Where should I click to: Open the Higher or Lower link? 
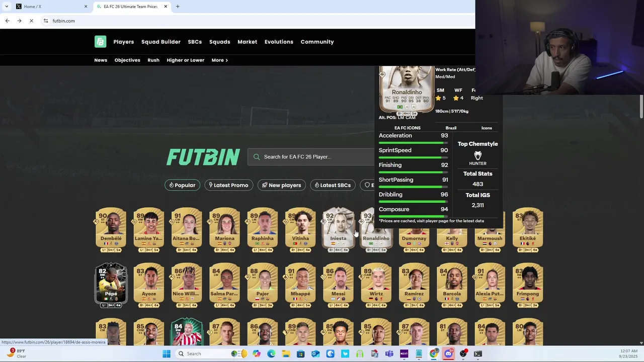pyautogui.click(x=185, y=60)
